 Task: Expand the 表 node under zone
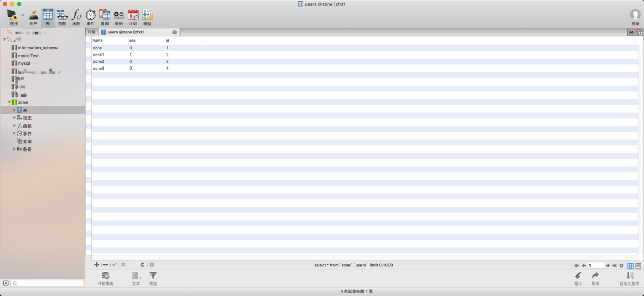point(15,110)
